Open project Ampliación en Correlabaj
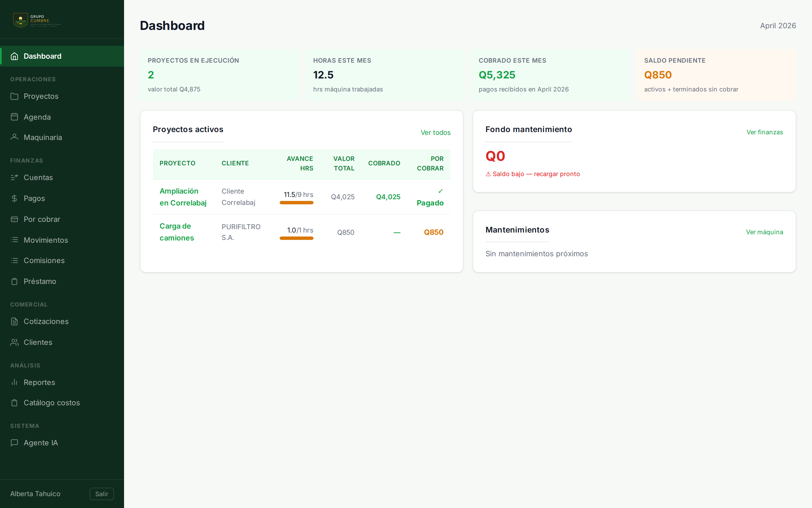 pos(183,197)
